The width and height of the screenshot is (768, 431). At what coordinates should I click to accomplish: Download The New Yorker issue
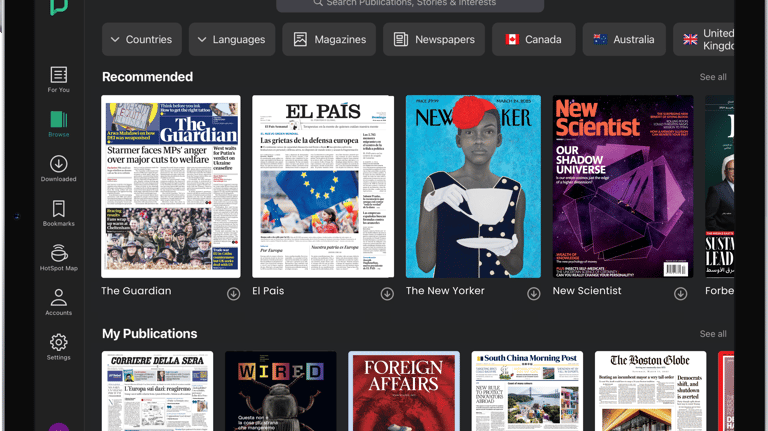(534, 294)
